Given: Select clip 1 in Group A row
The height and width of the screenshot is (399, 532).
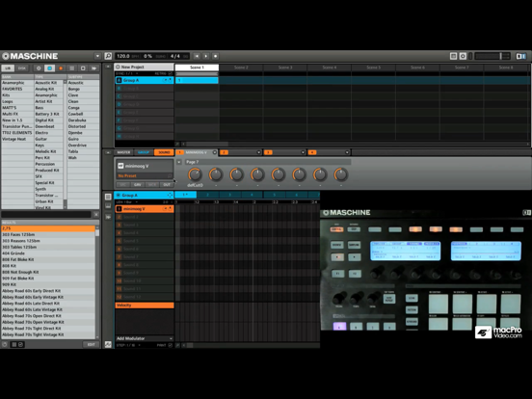Looking at the screenshot, I should coord(197,80).
